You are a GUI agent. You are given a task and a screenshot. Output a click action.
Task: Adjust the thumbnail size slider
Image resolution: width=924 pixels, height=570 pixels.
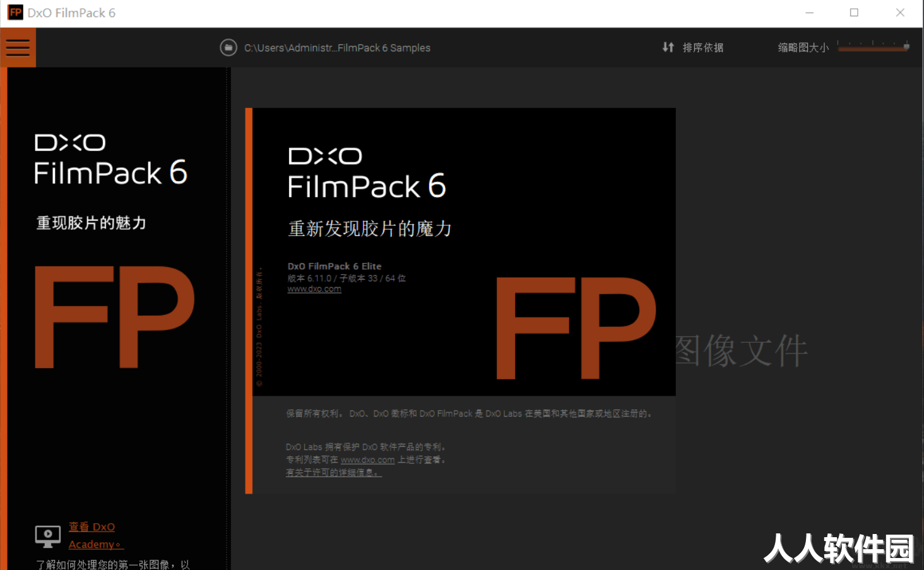(x=874, y=47)
